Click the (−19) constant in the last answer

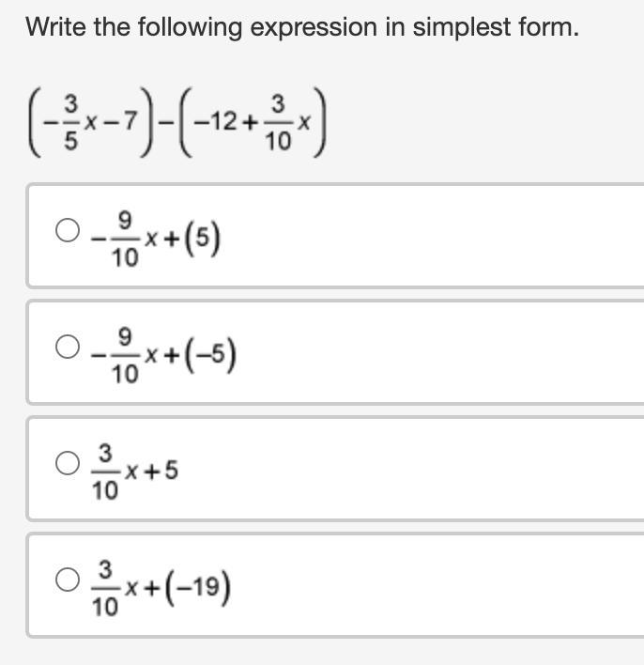pyautogui.click(x=204, y=589)
